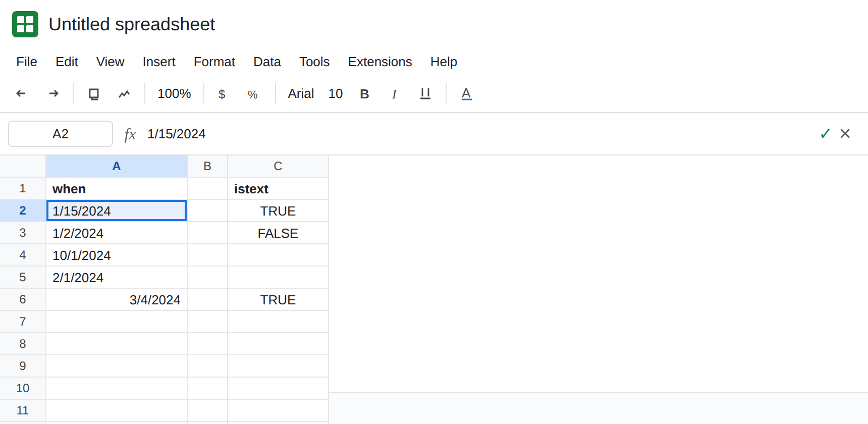
Task: Click cell containing 'when'
Action: pos(117,188)
